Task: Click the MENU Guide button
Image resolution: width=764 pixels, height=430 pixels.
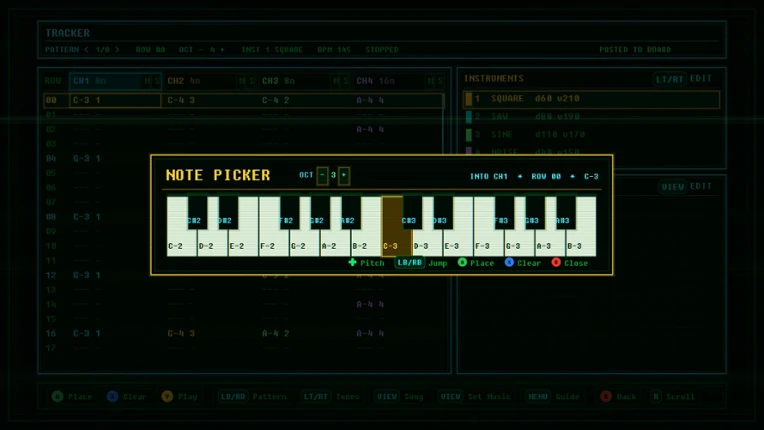Action: (x=553, y=396)
